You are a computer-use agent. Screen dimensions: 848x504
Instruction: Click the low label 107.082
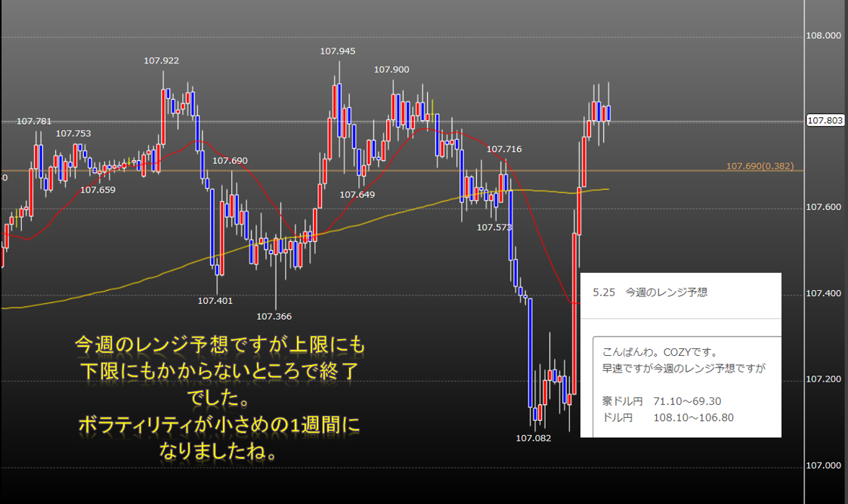click(x=534, y=438)
